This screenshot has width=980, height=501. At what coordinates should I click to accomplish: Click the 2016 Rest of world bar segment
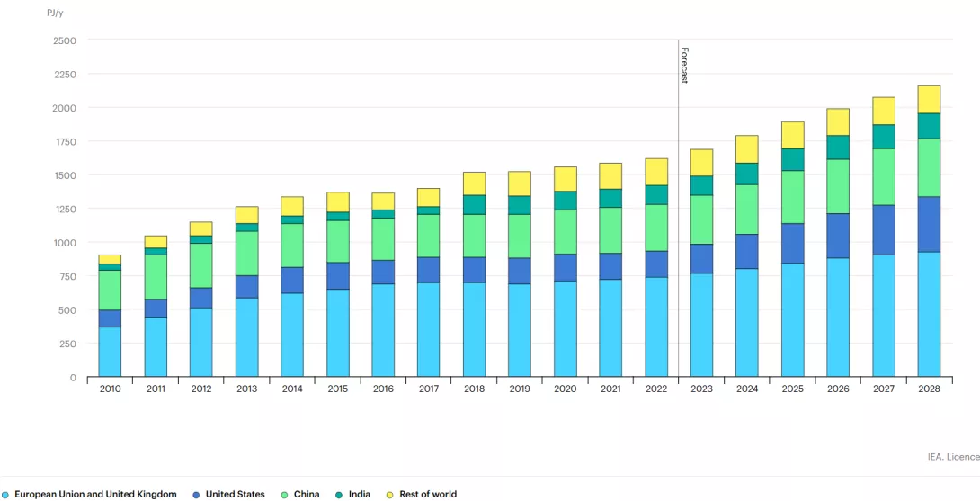pyautogui.click(x=383, y=201)
